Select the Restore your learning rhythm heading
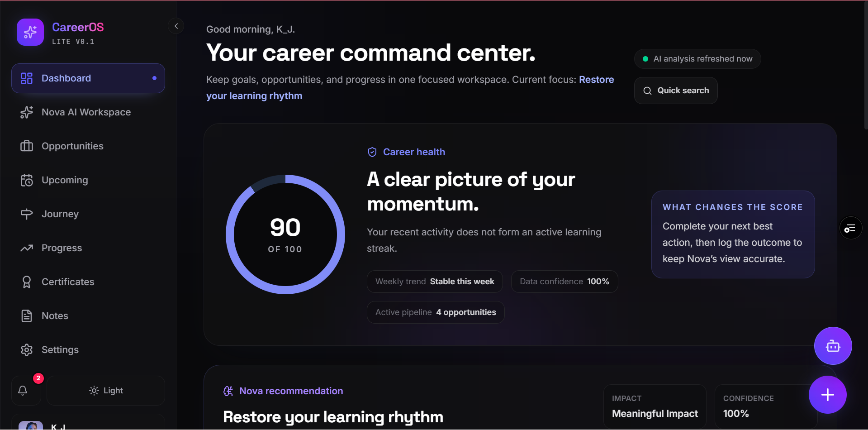The width and height of the screenshot is (868, 430). point(333,417)
